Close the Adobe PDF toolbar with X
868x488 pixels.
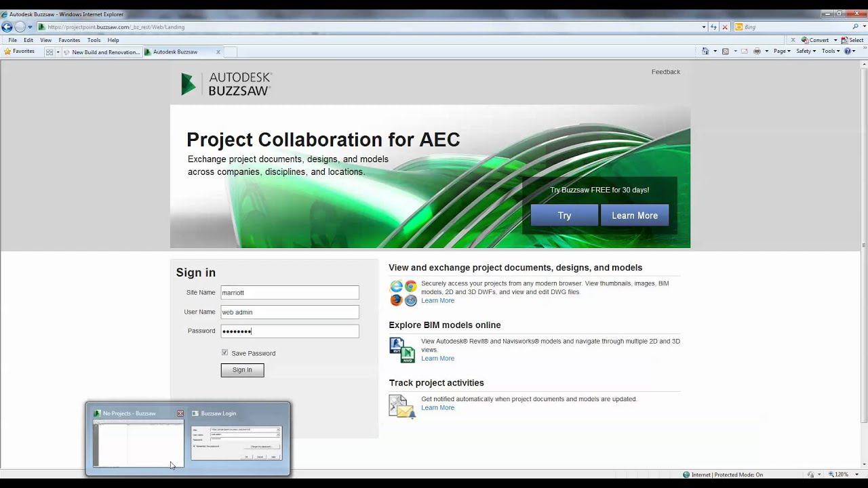click(x=793, y=40)
